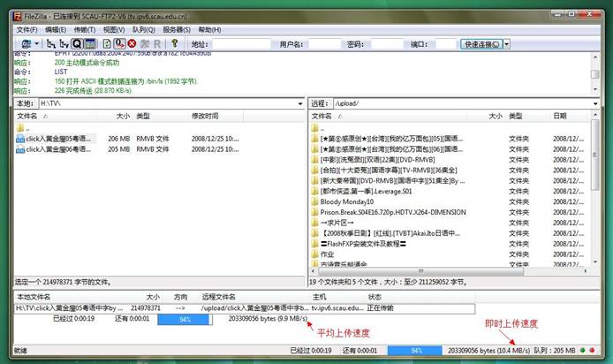This screenshot has width=613, height=364.
Task: Click the queue item transfer progress bar
Action: [185, 320]
